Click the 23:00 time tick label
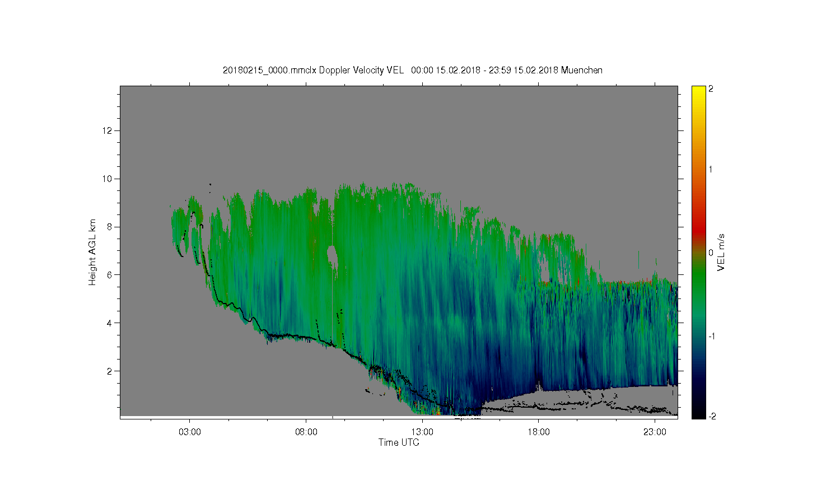The height and width of the screenshot is (504, 840). [655, 432]
